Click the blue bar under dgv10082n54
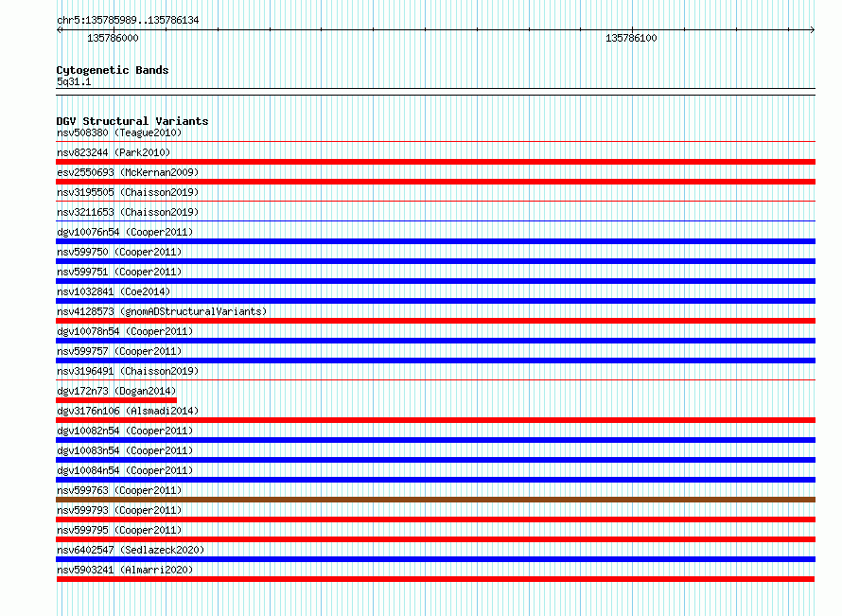 pos(435,440)
